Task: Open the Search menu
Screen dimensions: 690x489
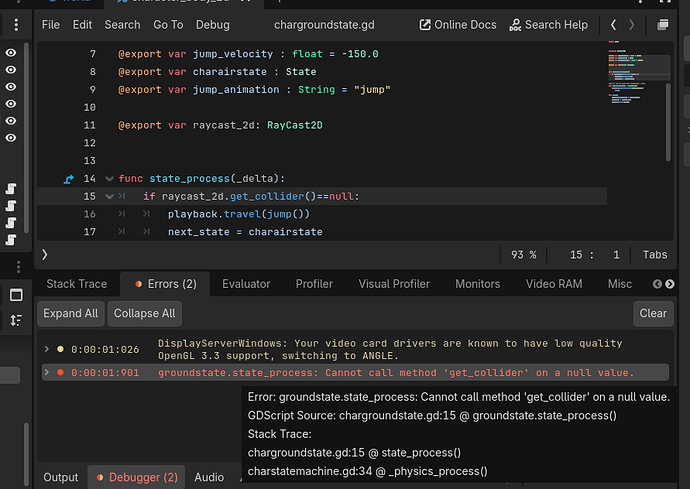Action: click(122, 25)
